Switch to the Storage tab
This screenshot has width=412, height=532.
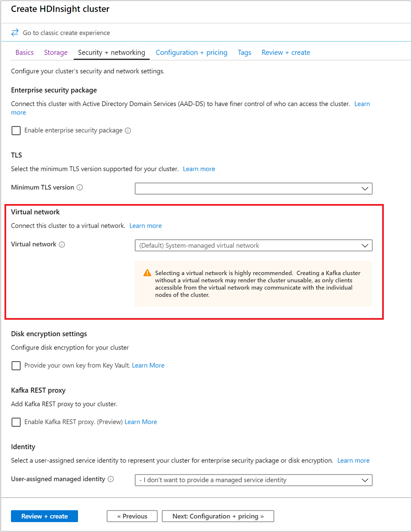[56, 53]
